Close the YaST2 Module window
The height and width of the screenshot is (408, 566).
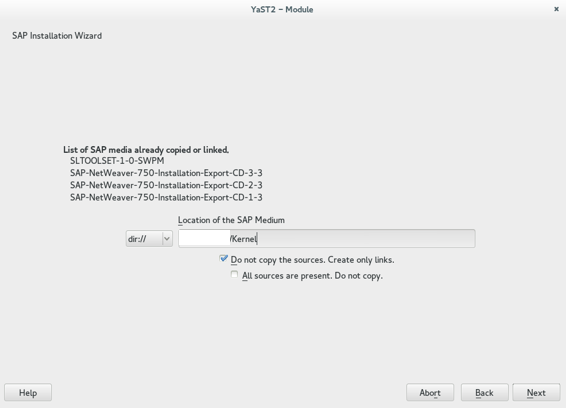(x=556, y=9)
